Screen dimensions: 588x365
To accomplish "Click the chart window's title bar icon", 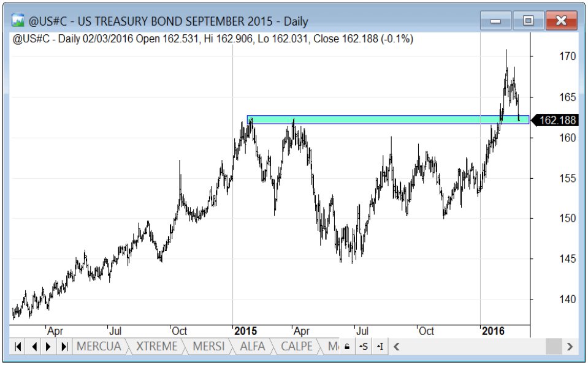I will (x=18, y=21).
